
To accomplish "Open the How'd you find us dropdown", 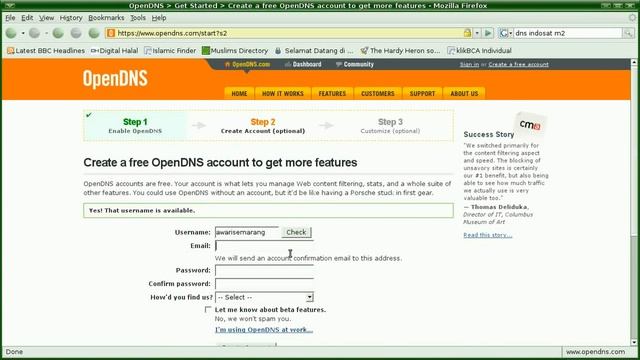I will pyautogui.click(x=264, y=297).
